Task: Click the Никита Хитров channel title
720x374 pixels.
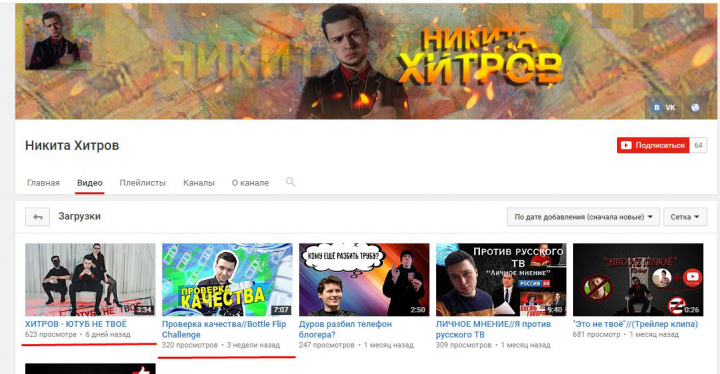Action: (72, 146)
